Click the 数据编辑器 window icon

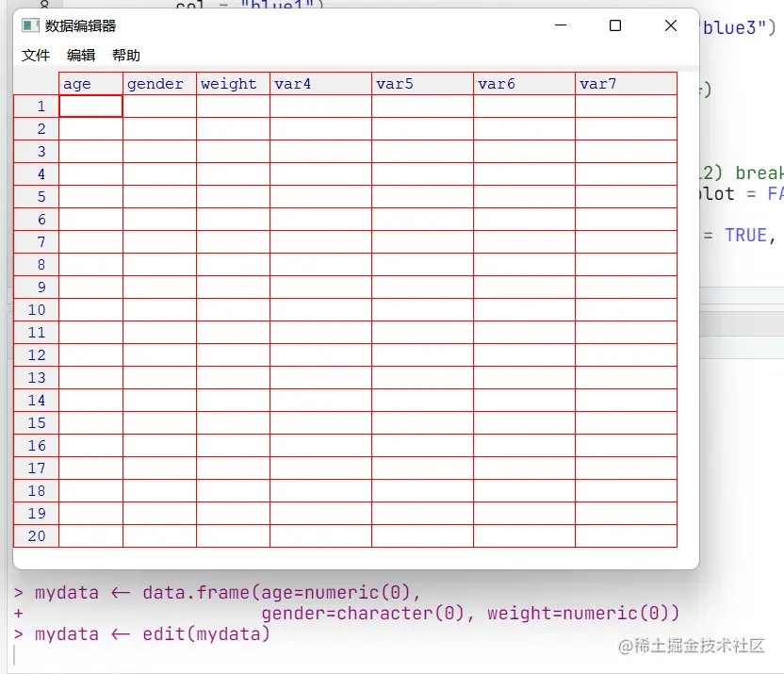[30, 25]
